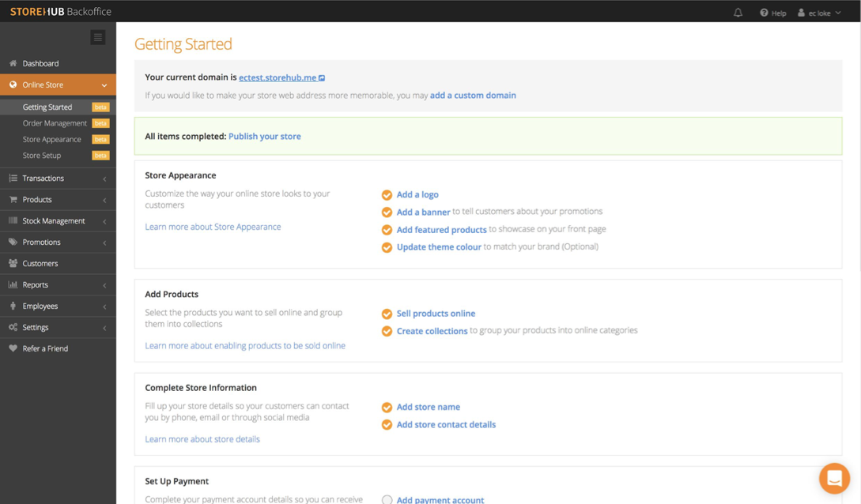Image resolution: width=861 pixels, height=504 pixels.
Task: Click the Products cart icon
Action: [x=13, y=199]
